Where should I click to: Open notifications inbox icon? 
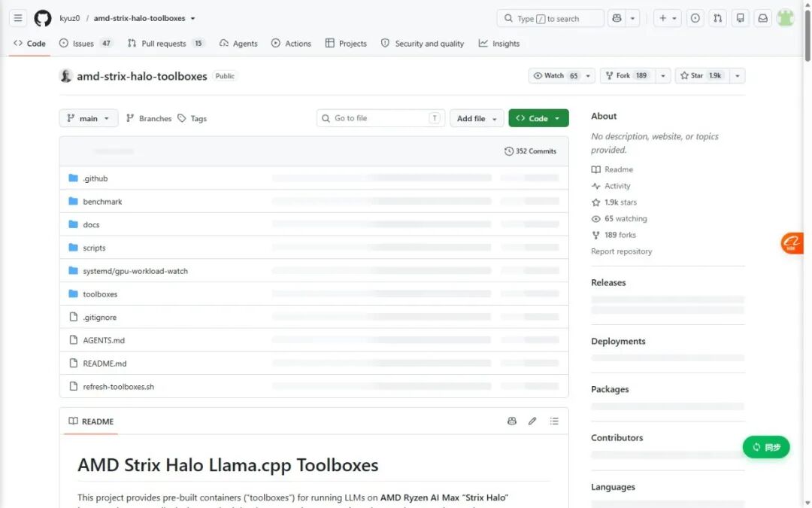pos(763,18)
